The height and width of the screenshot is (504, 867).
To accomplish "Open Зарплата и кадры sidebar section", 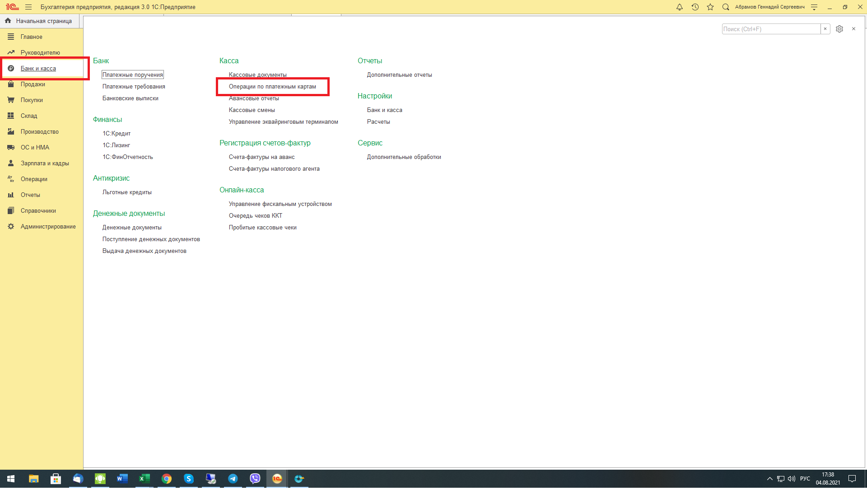I will [45, 163].
